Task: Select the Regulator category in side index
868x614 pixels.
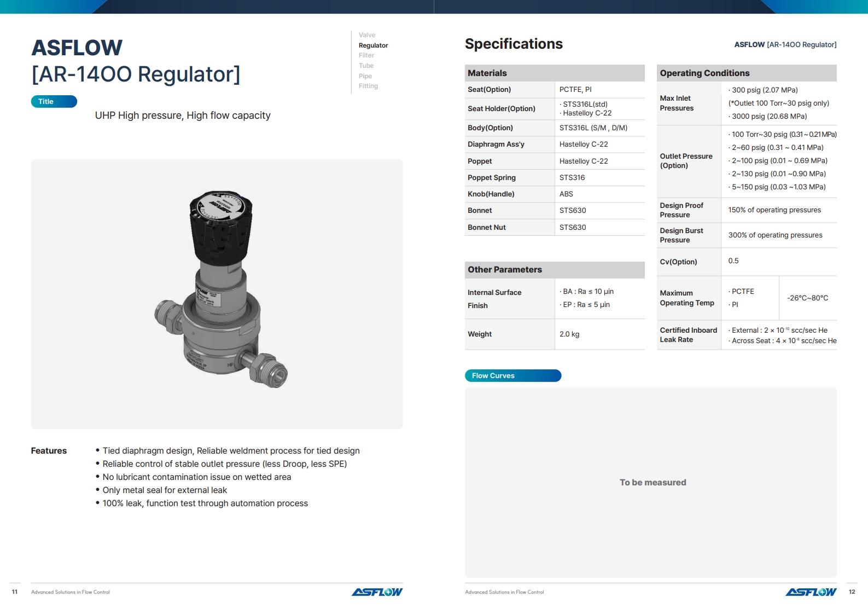Action: pyautogui.click(x=373, y=45)
